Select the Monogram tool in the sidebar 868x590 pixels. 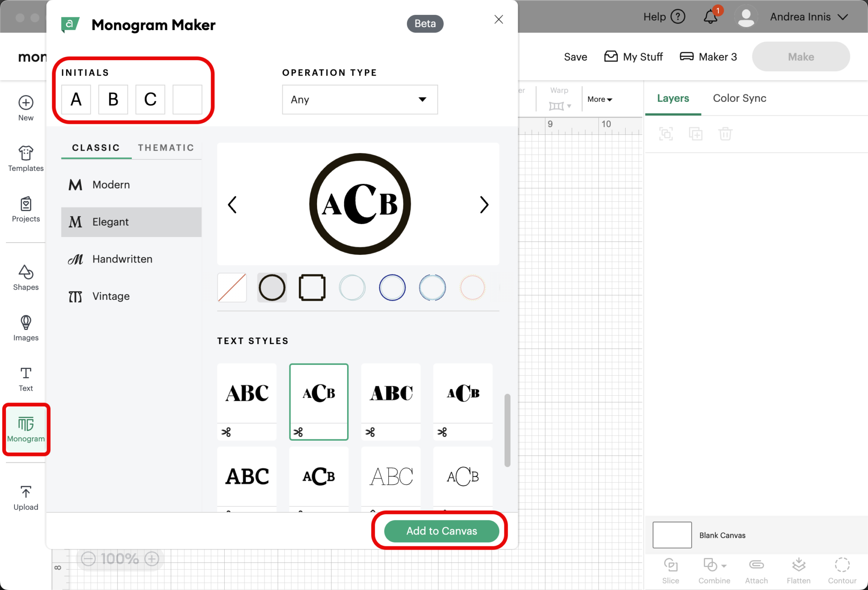click(26, 429)
